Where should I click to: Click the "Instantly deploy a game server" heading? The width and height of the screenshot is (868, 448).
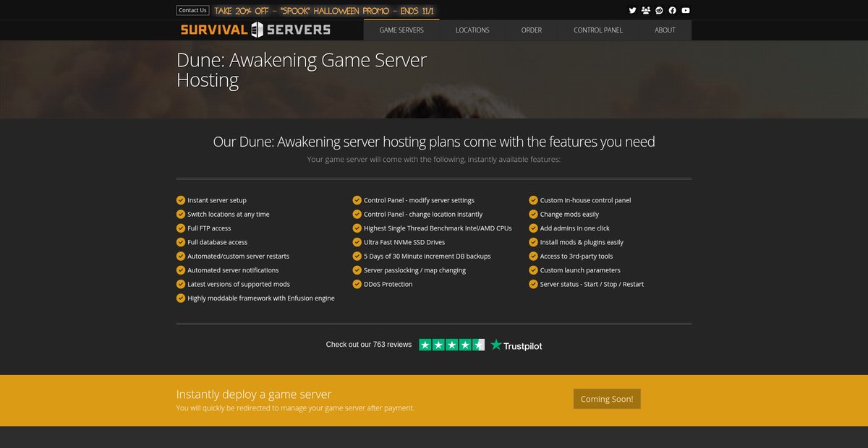pos(254,395)
